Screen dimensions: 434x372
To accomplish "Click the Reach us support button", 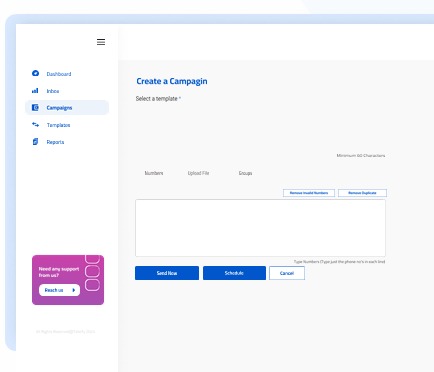I will (59, 290).
